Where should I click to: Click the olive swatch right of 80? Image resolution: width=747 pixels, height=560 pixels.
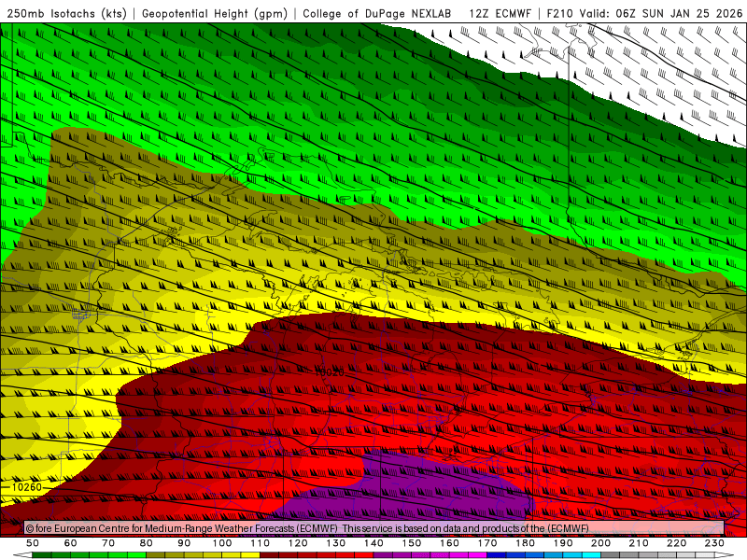click(155, 555)
